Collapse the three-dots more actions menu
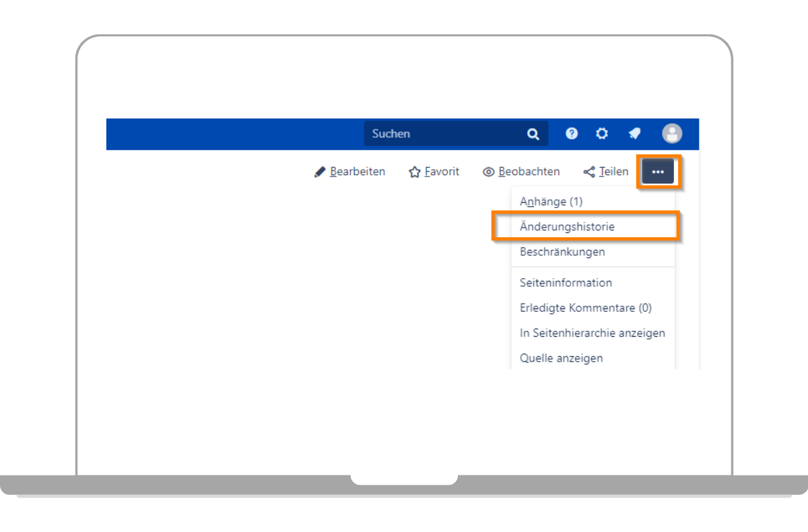This screenshot has height=532, width=808. (x=658, y=172)
